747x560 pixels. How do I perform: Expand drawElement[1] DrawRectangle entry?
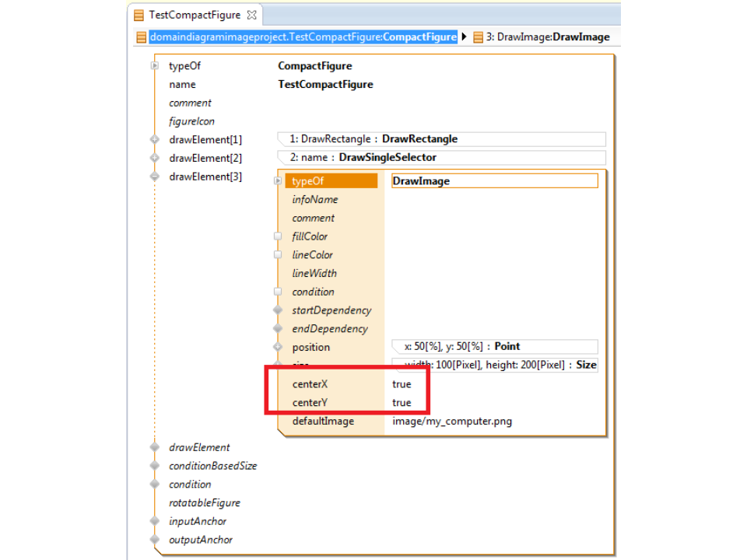click(155, 140)
